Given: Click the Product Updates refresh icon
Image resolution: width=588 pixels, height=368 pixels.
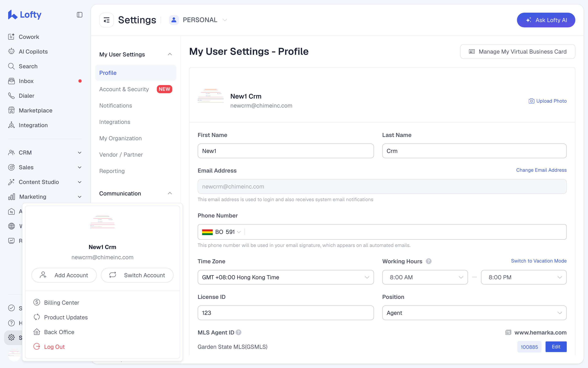Looking at the screenshot, I should point(37,317).
